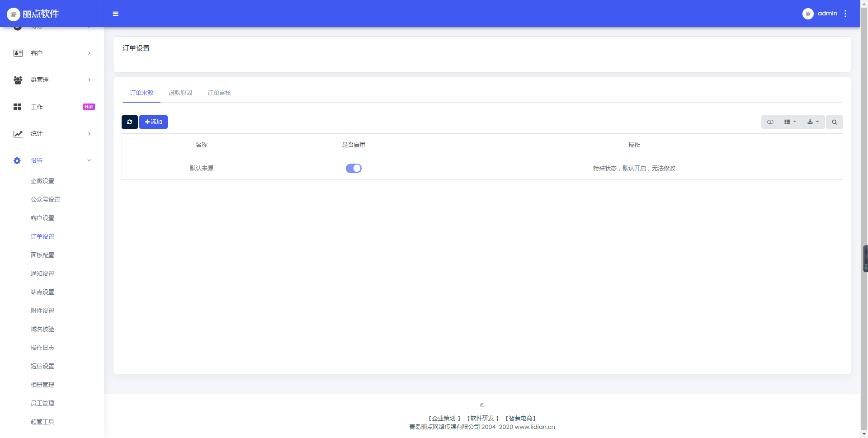The height and width of the screenshot is (438, 868).
Task: Open the columns list dropdown
Action: pyautogui.click(x=790, y=122)
